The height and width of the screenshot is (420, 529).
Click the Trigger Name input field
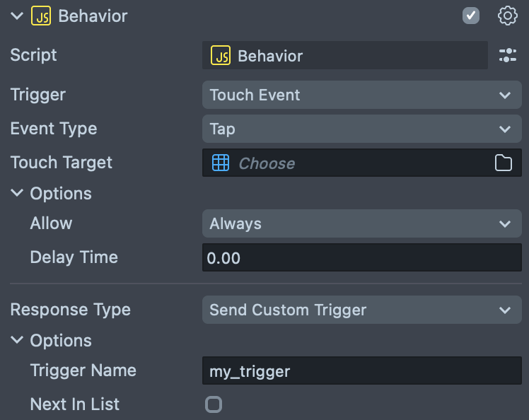coord(361,371)
